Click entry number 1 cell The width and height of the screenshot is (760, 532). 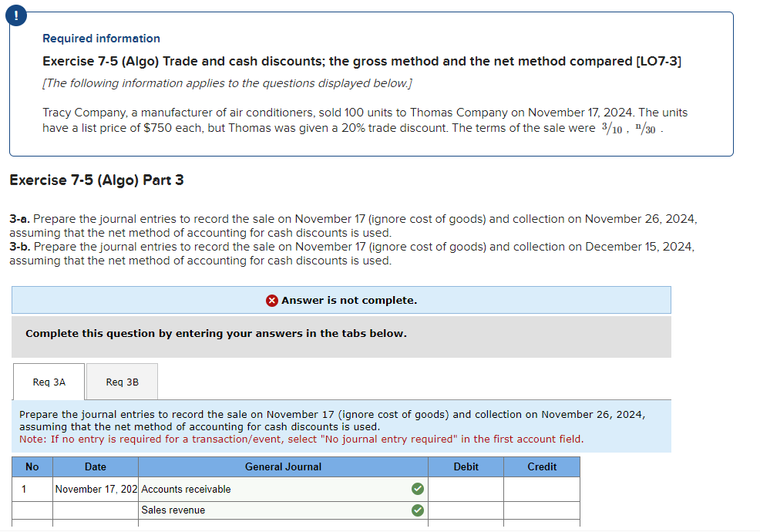click(x=32, y=490)
